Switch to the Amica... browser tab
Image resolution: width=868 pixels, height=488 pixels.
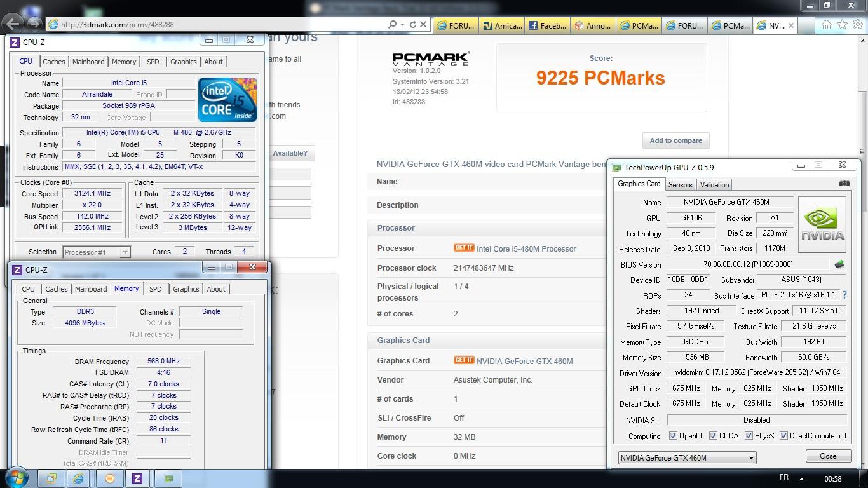[x=502, y=25]
